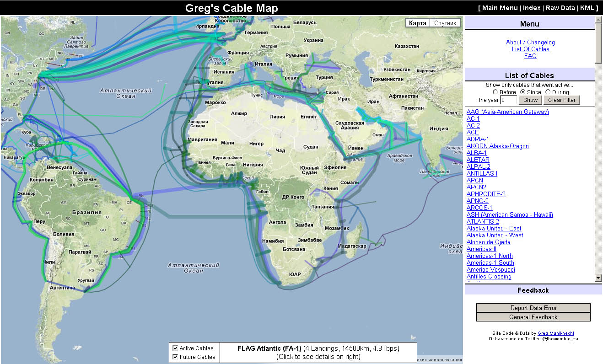Click the year input field

pyautogui.click(x=508, y=100)
